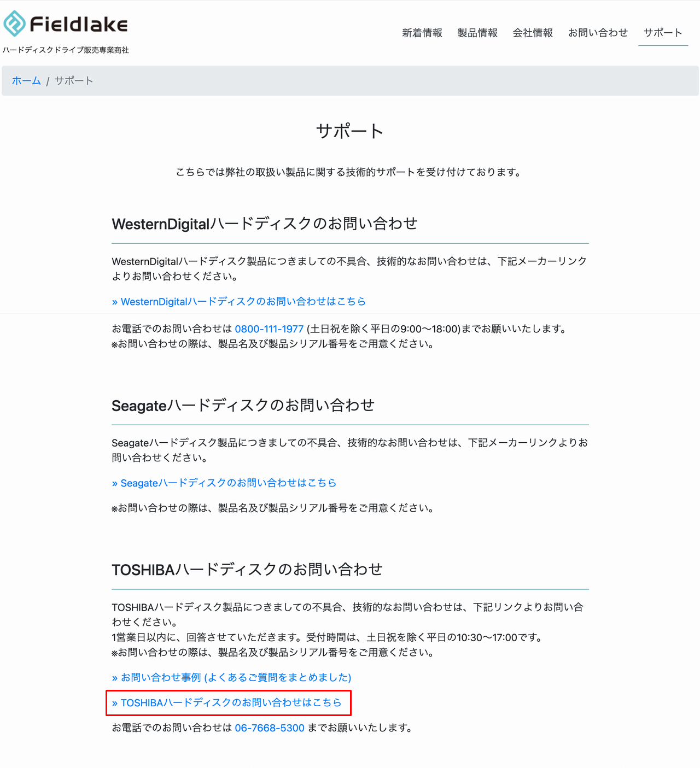Screen dimensions: 700x768
Task: Return to ホーム via the breadcrumb
Action: point(26,81)
